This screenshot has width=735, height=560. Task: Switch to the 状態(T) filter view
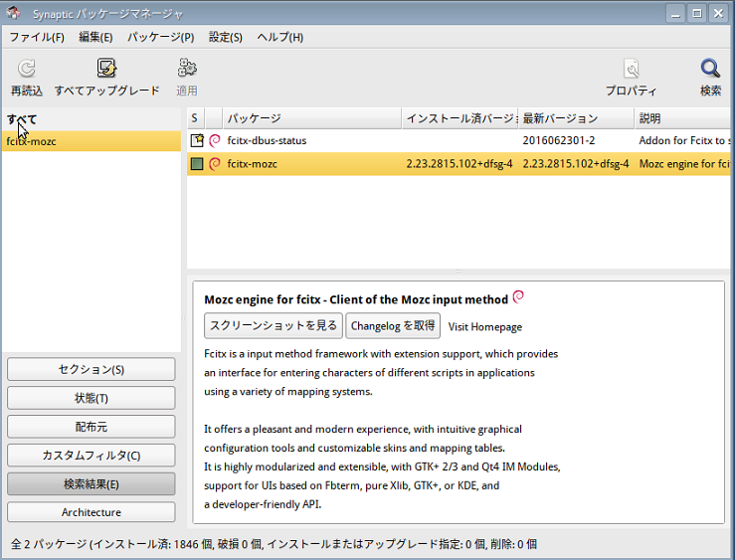(x=91, y=398)
